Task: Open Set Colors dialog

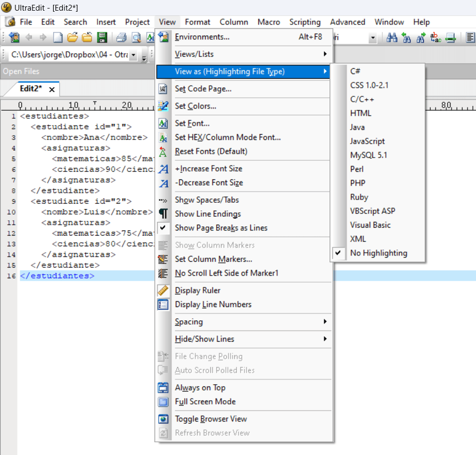Action: pos(195,106)
